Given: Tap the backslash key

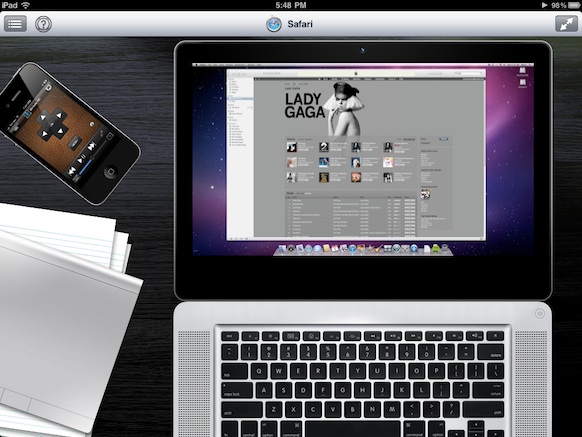Looking at the screenshot, I should [495, 371].
